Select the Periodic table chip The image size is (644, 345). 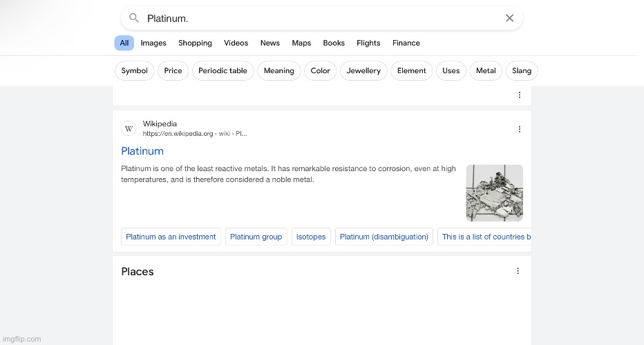pos(222,70)
